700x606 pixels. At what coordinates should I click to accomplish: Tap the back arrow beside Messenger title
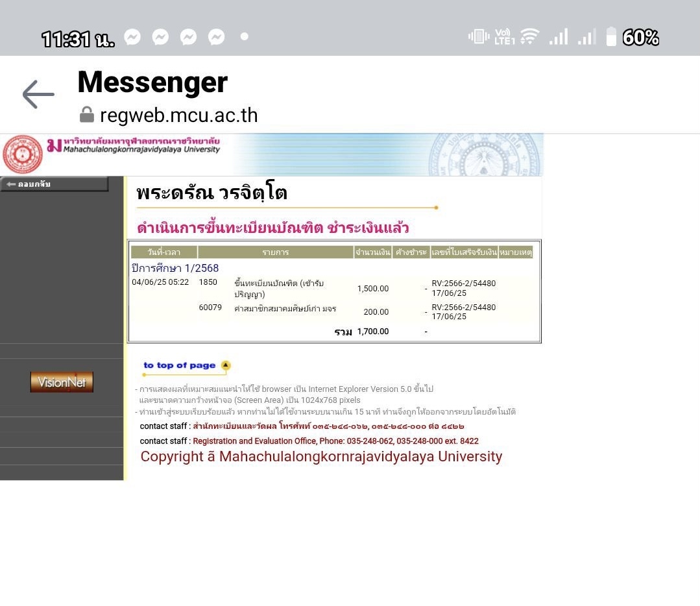click(x=38, y=95)
